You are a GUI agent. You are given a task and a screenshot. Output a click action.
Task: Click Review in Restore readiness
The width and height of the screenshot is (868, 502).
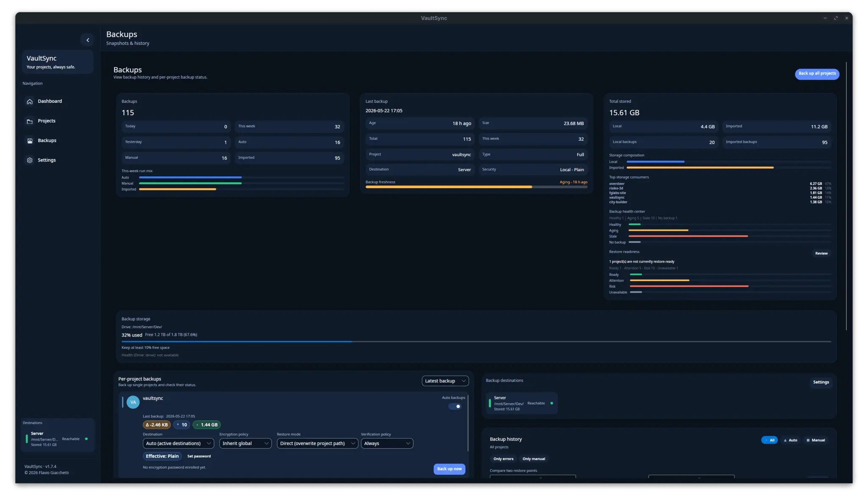point(821,254)
